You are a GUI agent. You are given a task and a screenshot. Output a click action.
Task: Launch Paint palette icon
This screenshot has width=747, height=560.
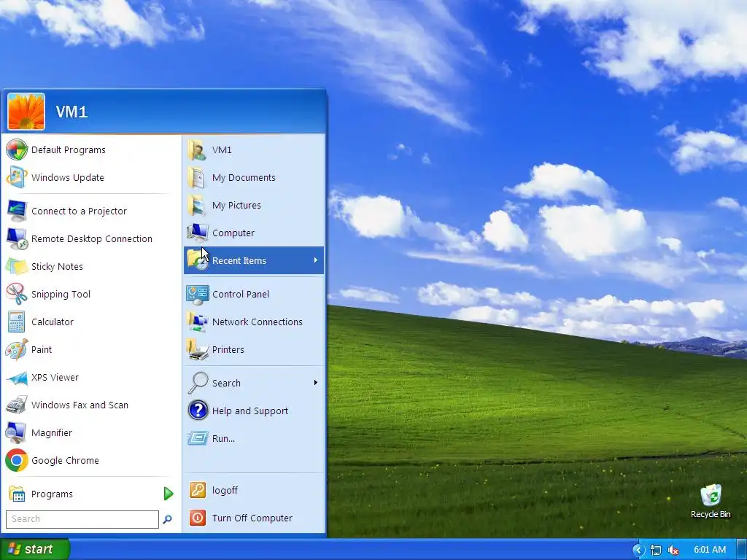(x=17, y=349)
